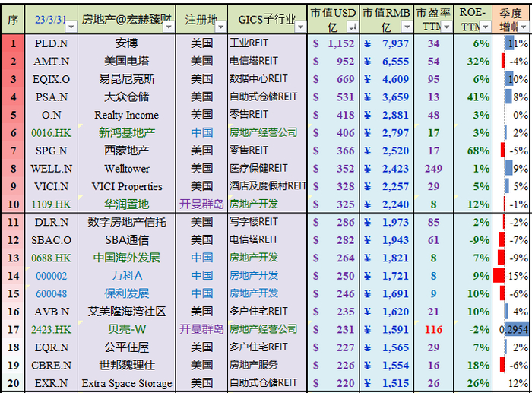Select quarterly change cell 0.2954

(x=511, y=330)
